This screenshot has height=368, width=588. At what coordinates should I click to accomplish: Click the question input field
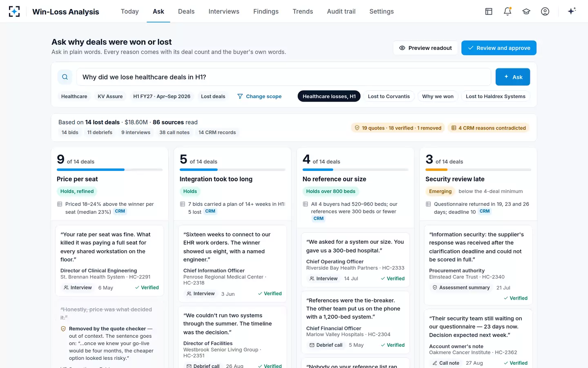[284, 77]
